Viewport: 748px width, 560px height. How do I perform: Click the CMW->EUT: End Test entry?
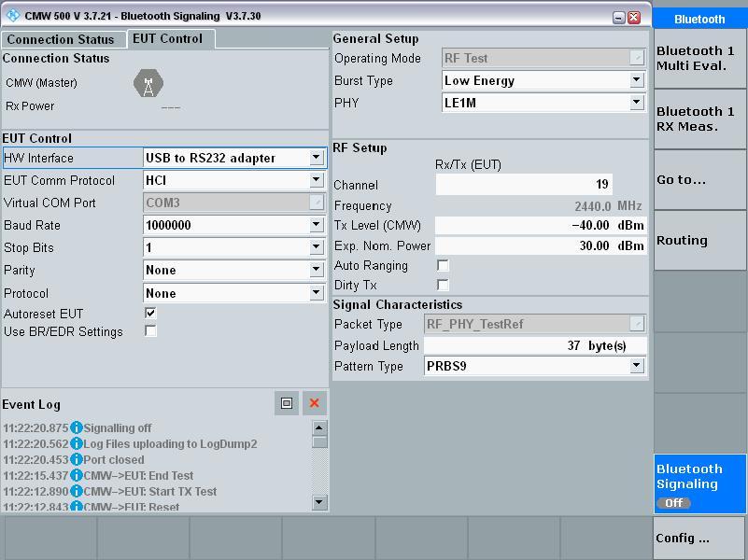point(138,475)
